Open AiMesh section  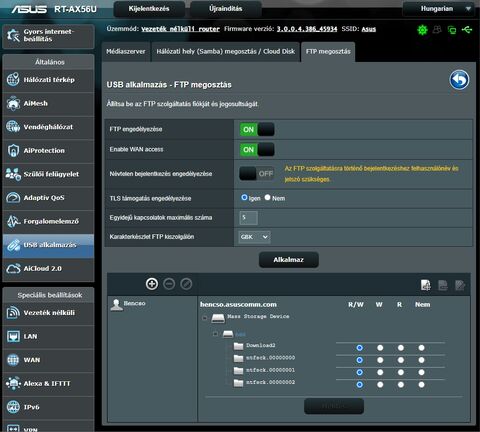(x=48, y=104)
